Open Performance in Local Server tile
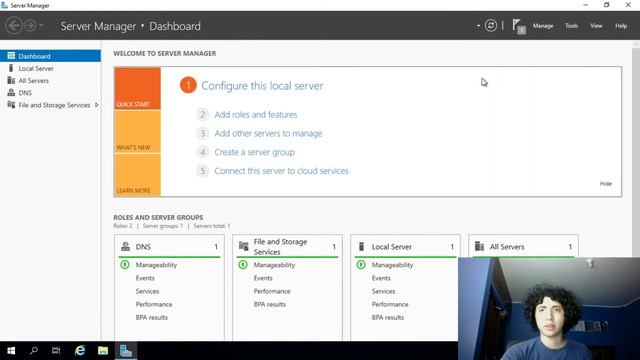The image size is (640, 360). [390, 304]
